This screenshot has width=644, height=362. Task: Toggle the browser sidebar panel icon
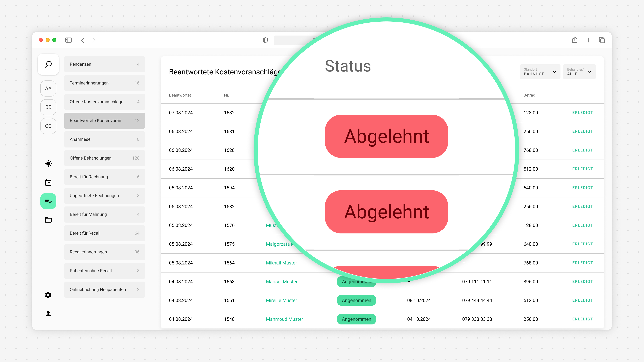coord(68,40)
